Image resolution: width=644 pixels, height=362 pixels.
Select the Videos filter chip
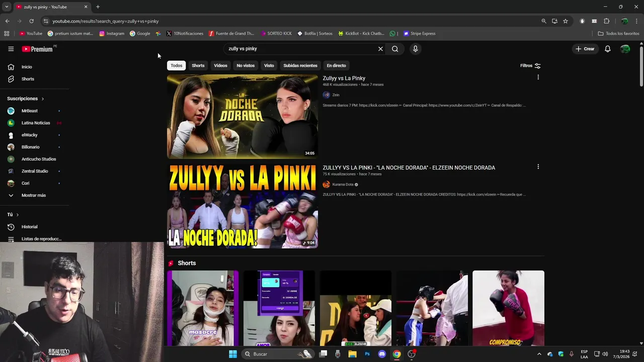pos(220,65)
